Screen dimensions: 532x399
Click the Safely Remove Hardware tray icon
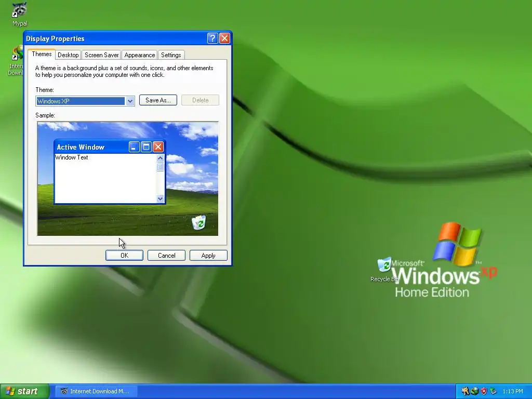point(493,391)
